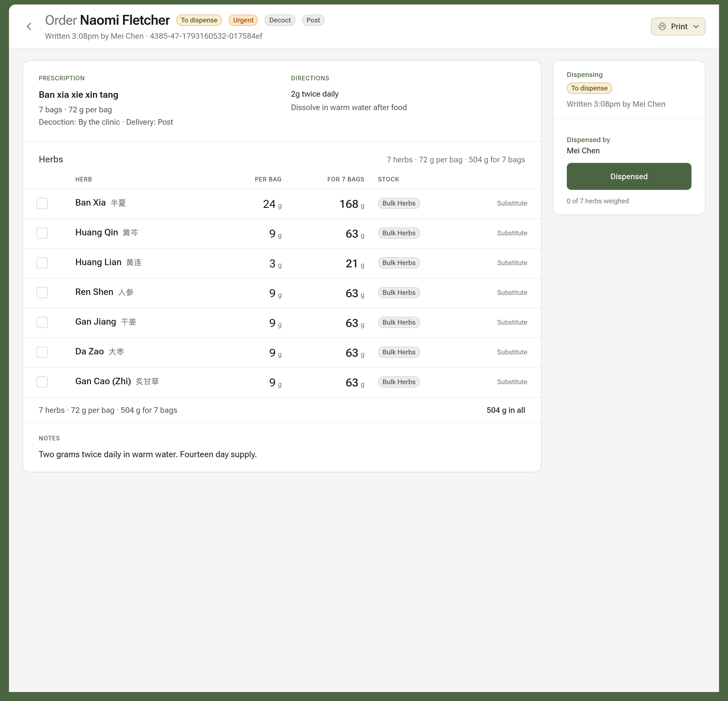Screen dimensions: 728x701
Task: Click the To dispense badge beside patient name
Action: (x=199, y=20)
